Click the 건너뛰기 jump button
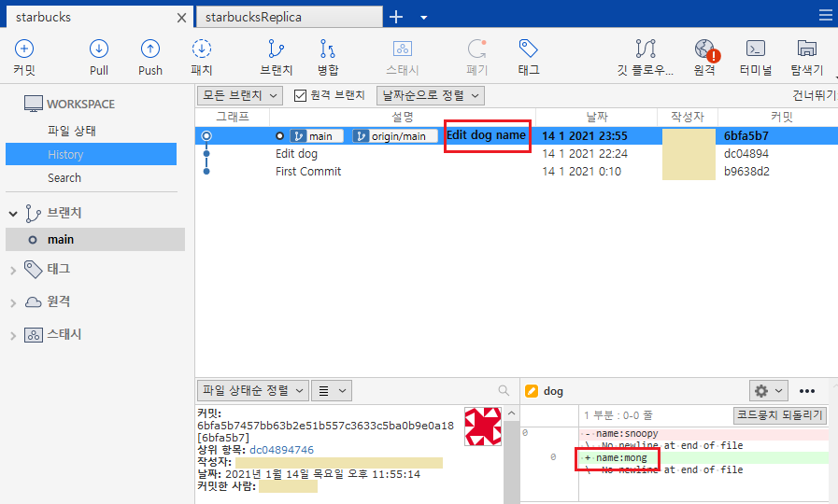Viewport: 838px width, 504px height. (x=815, y=95)
